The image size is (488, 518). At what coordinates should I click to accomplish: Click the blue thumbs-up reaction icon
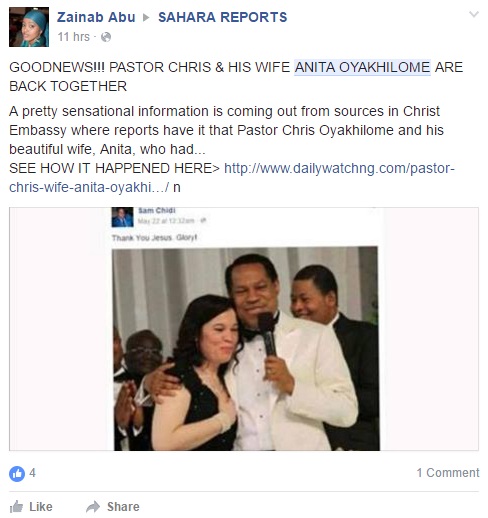click(x=17, y=473)
